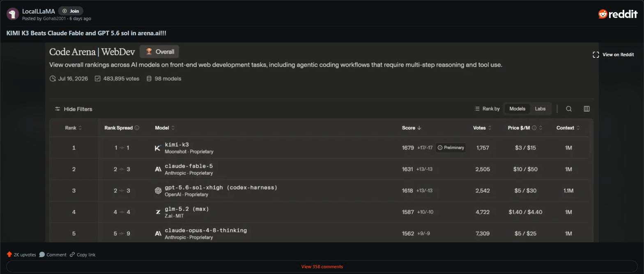Image resolution: width=644 pixels, height=274 pixels.
Task: Click the Anthropic logo next to claude-opus-4-8-thinking
Action: point(158,233)
